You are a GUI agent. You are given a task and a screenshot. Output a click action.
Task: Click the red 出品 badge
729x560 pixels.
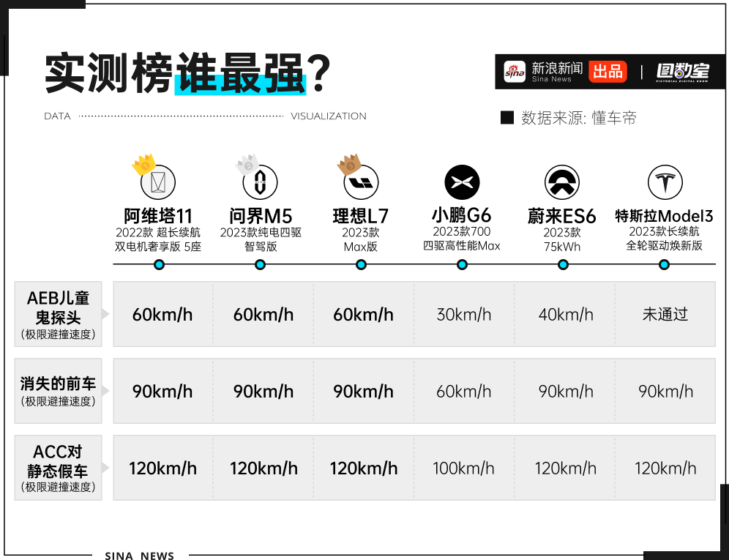607,72
